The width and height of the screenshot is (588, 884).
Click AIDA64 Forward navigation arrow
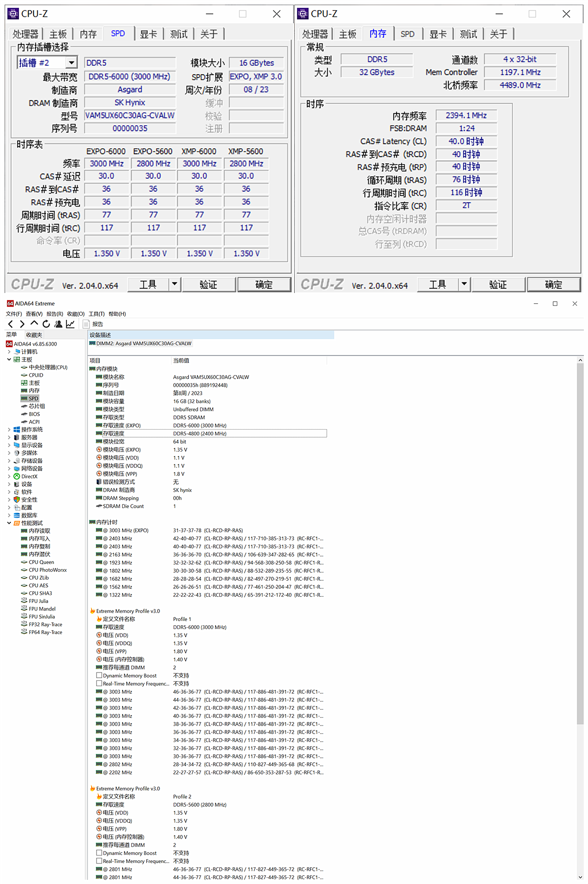[22, 324]
